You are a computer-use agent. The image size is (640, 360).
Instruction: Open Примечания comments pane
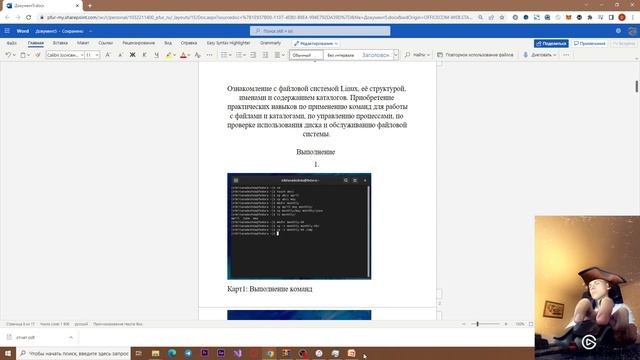click(x=589, y=43)
